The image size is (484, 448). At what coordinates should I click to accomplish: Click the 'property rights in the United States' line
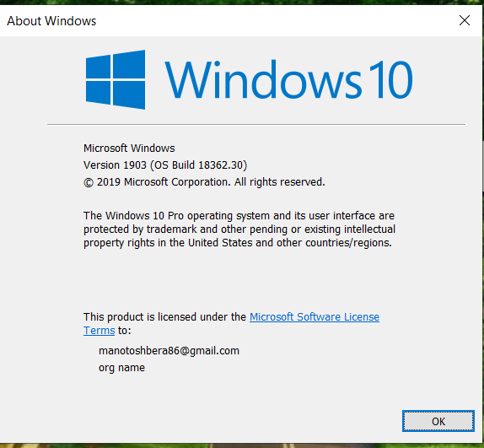[238, 243]
